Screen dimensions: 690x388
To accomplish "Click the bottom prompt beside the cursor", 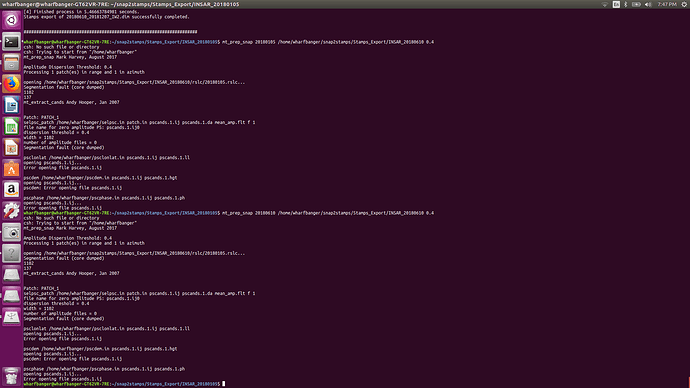I will [x=122, y=384].
